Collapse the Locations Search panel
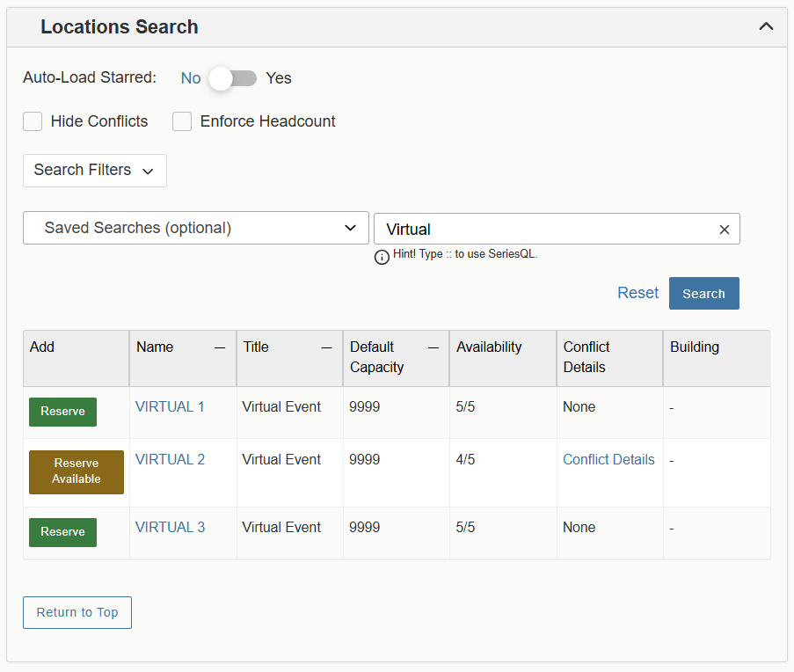 point(766,26)
